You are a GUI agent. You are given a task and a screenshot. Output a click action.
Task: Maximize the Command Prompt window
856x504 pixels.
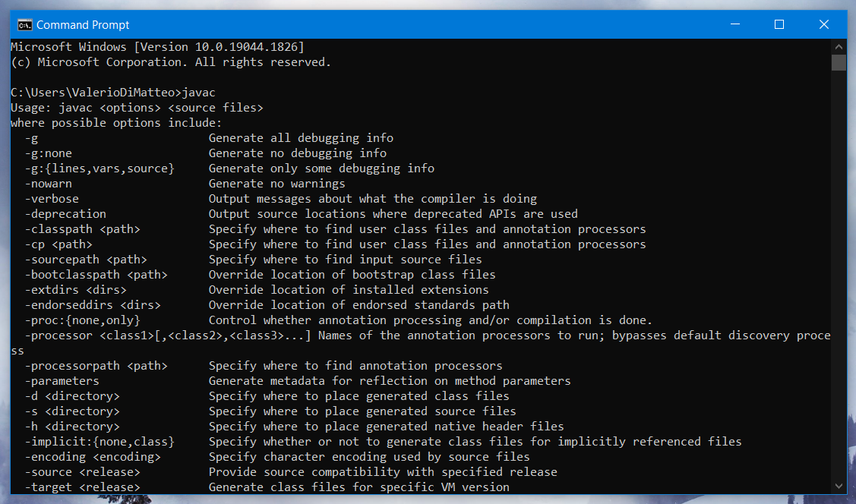click(x=779, y=24)
